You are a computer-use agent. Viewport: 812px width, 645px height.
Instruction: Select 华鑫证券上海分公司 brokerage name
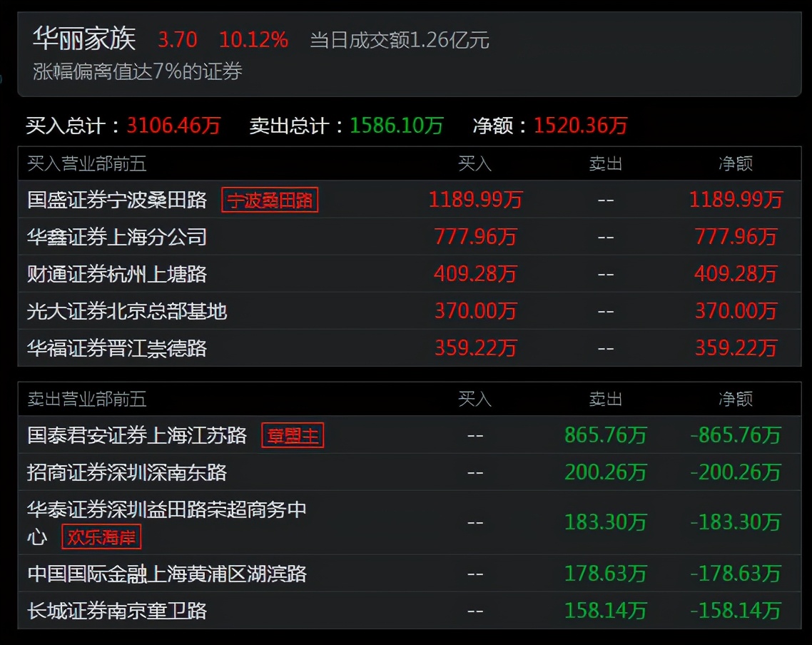pyautogui.click(x=117, y=237)
